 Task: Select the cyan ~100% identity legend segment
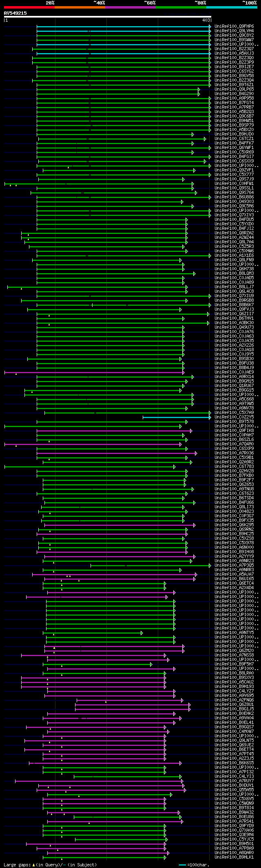coord(232,7)
